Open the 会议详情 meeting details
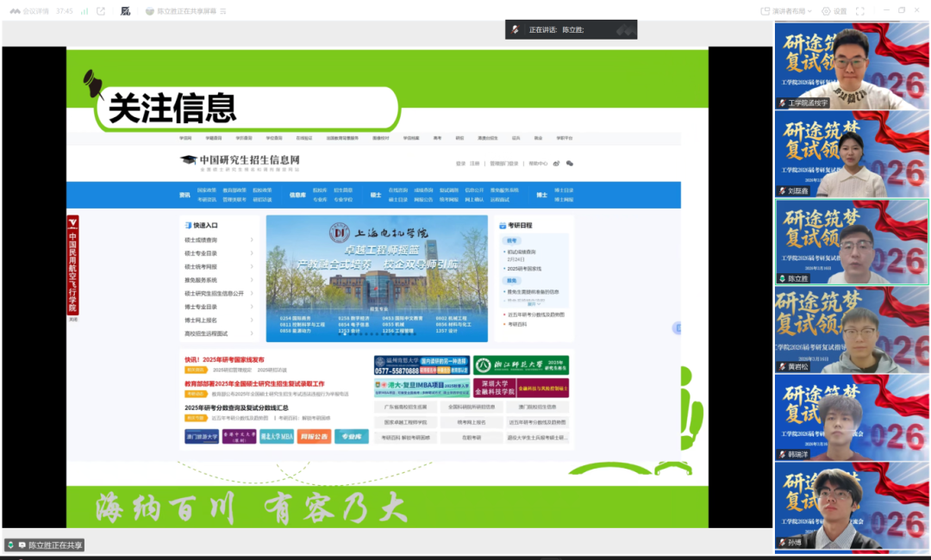Viewport: 931px width, 560px height. tap(29, 11)
